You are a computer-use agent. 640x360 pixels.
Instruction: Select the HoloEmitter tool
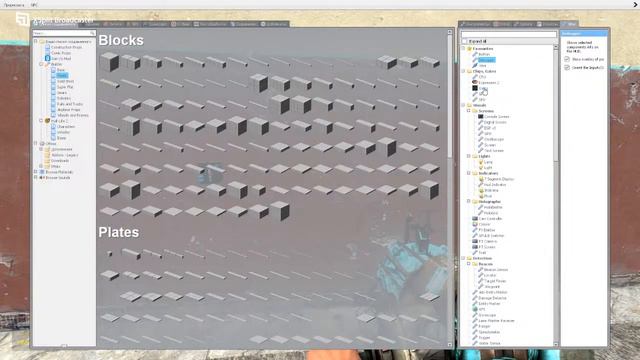pos(493,207)
